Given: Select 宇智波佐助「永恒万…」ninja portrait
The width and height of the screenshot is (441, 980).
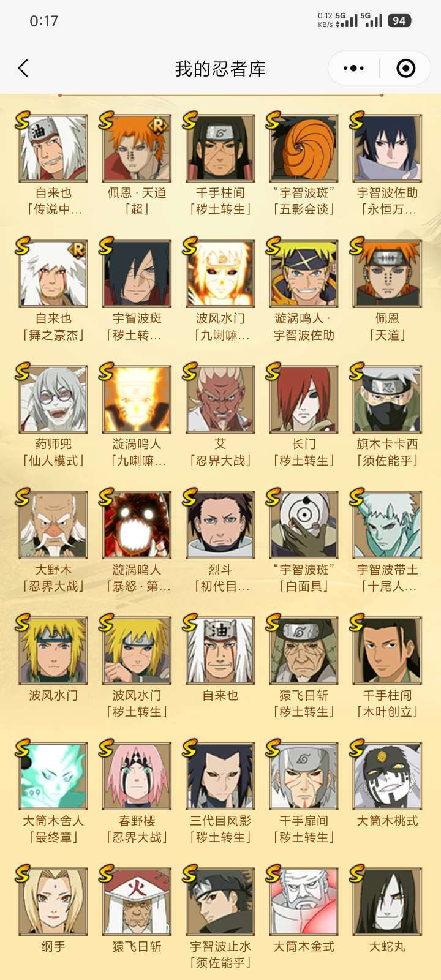Looking at the screenshot, I should 387,148.
